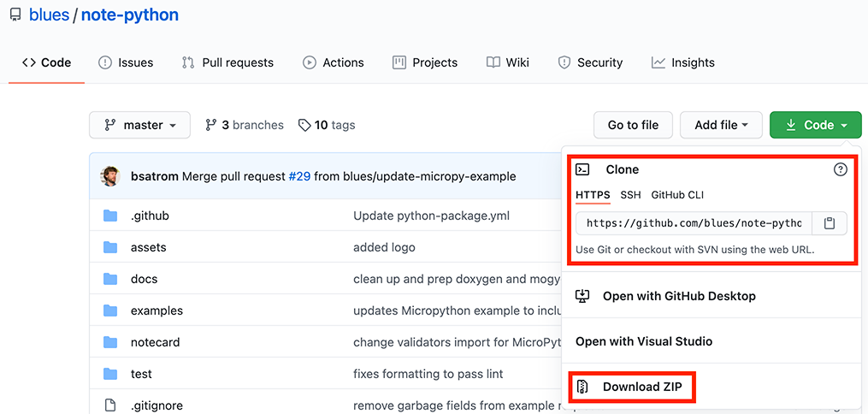Open the .gitignore file
Screen dimensions: 868x414
pos(156,405)
